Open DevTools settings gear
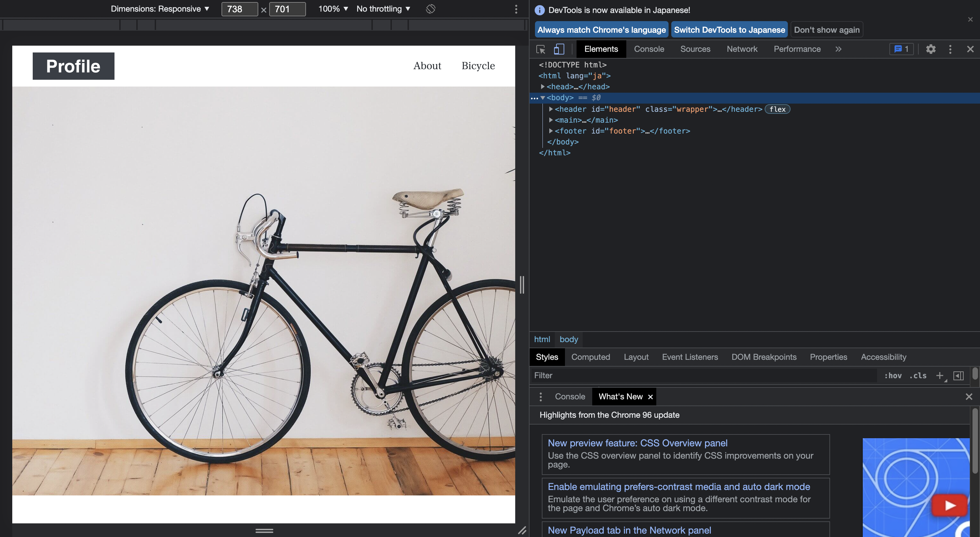 (x=931, y=49)
